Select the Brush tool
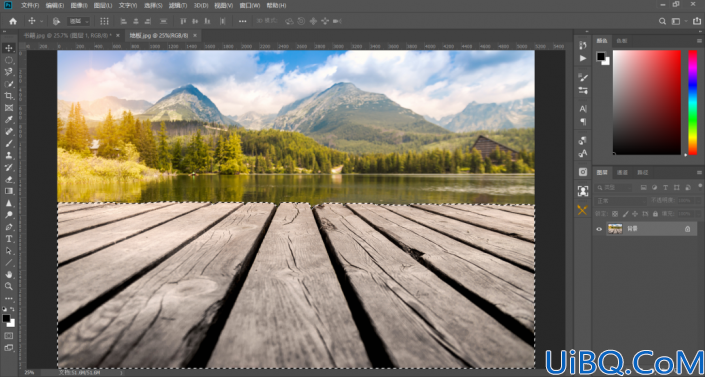The width and height of the screenshot is (705, 377). 9,144
